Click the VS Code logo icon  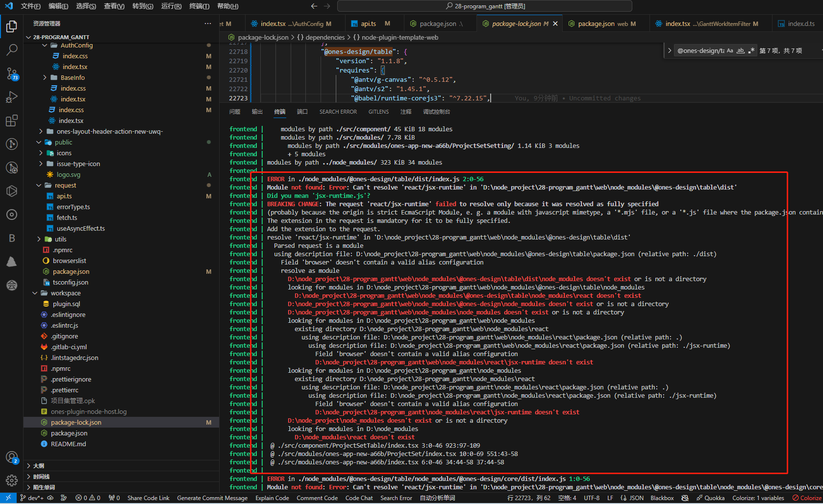pyautogui.click(x=8, y=6)
